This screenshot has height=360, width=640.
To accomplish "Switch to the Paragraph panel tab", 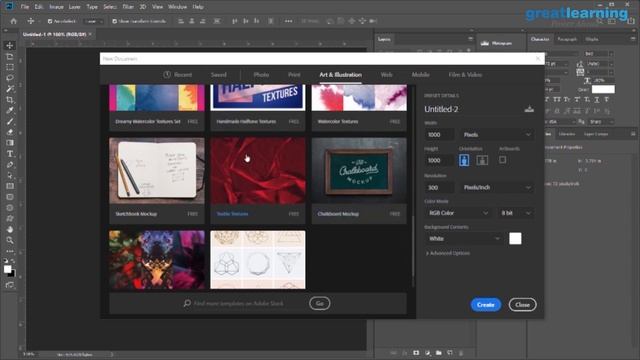I will click(567, 39).
